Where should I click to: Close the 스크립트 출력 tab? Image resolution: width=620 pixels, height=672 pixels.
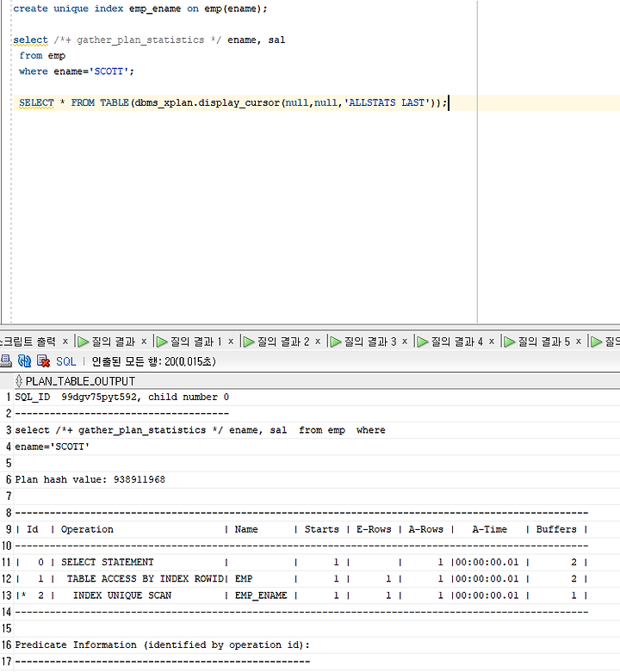coord(65,342)
